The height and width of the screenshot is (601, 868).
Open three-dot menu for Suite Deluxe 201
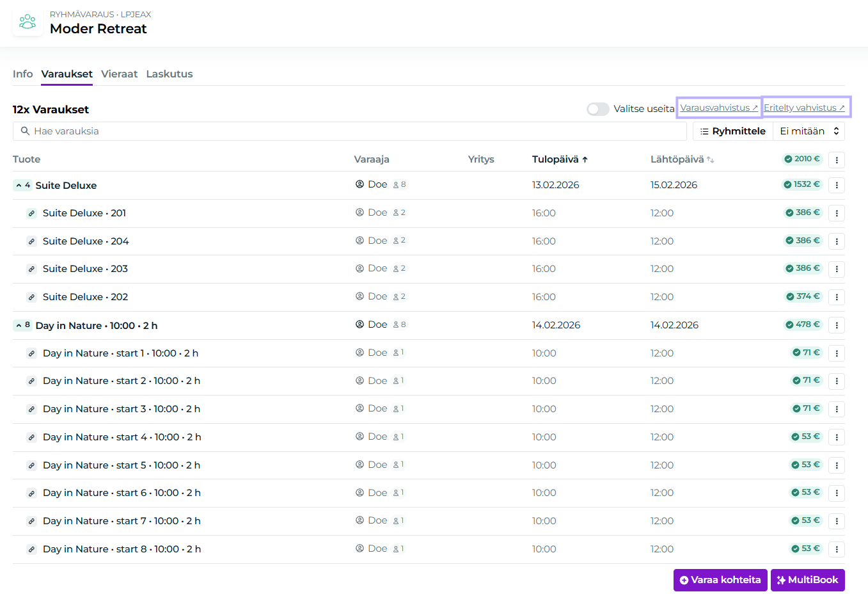(x=836, y=213)
